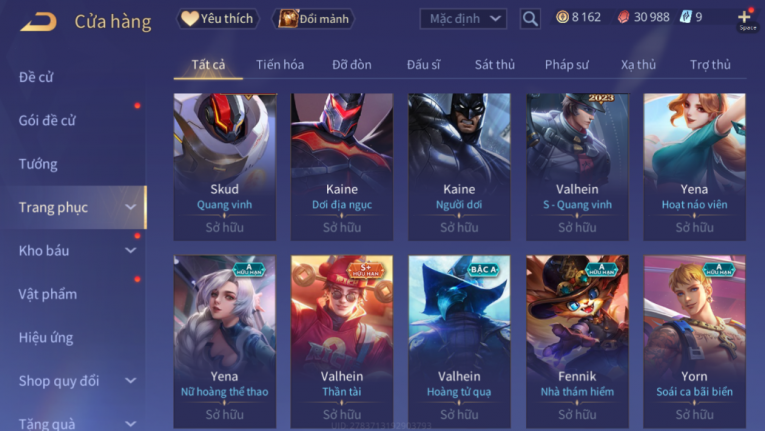Expand the Kho báu sidebar section
Image resolution: width=765 pixels, height=431 pixels.
(130, 250)
